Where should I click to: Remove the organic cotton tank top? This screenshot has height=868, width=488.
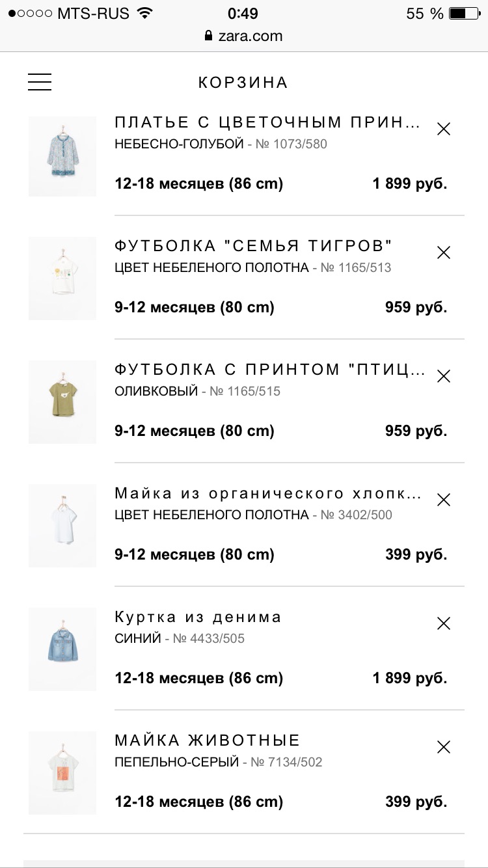click(444, 500)
